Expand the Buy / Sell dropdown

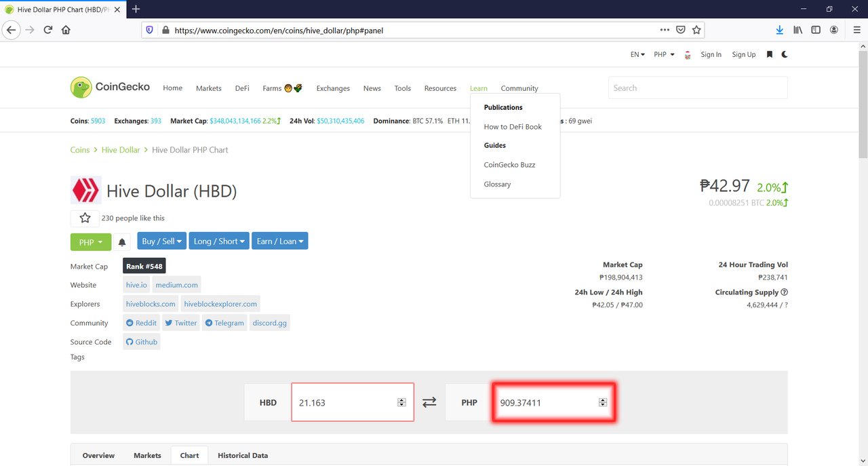pos(161,241)
